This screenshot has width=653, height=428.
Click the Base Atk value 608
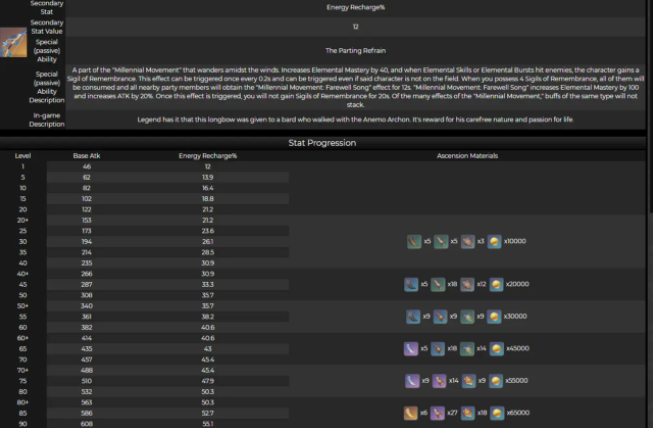pyautogui.click(x=87, y=424)
